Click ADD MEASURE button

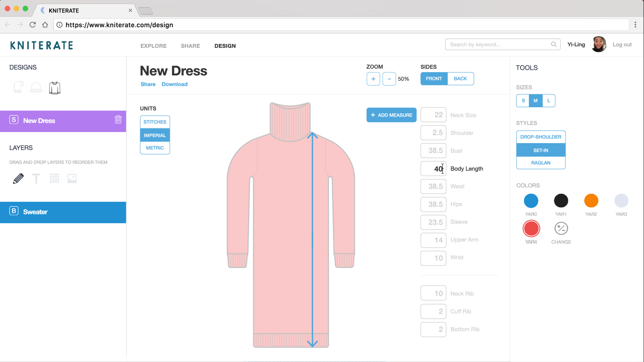tap(391, 115)
